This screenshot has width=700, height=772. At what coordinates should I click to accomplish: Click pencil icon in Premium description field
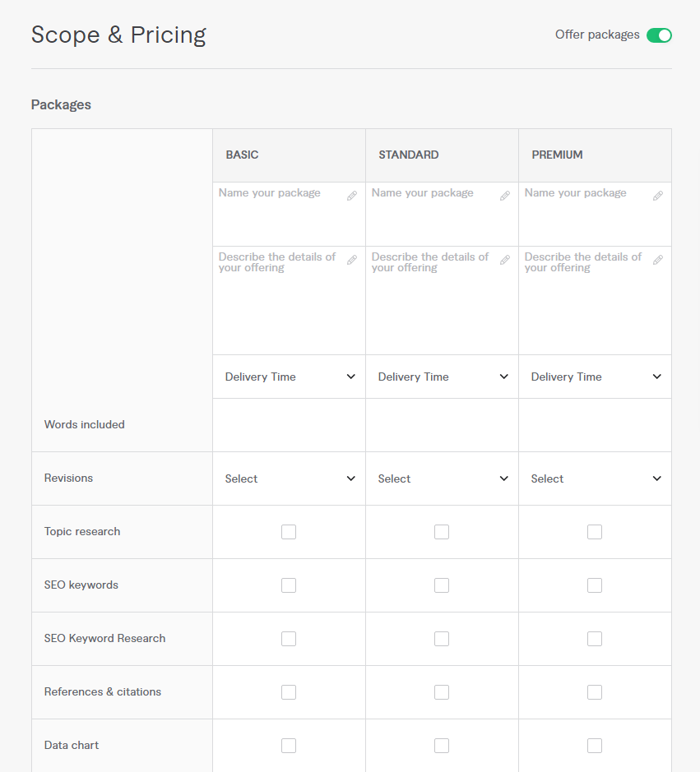(658, 260)
